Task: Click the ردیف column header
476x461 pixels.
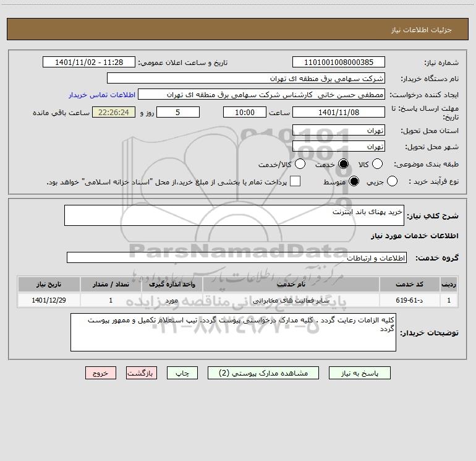Action: pos(449,284)
